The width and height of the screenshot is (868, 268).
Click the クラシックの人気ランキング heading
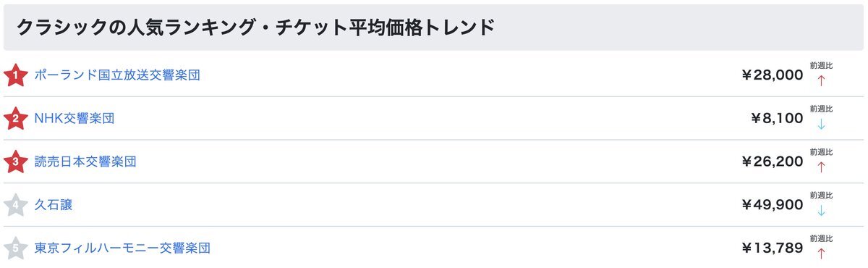(135, 27)
